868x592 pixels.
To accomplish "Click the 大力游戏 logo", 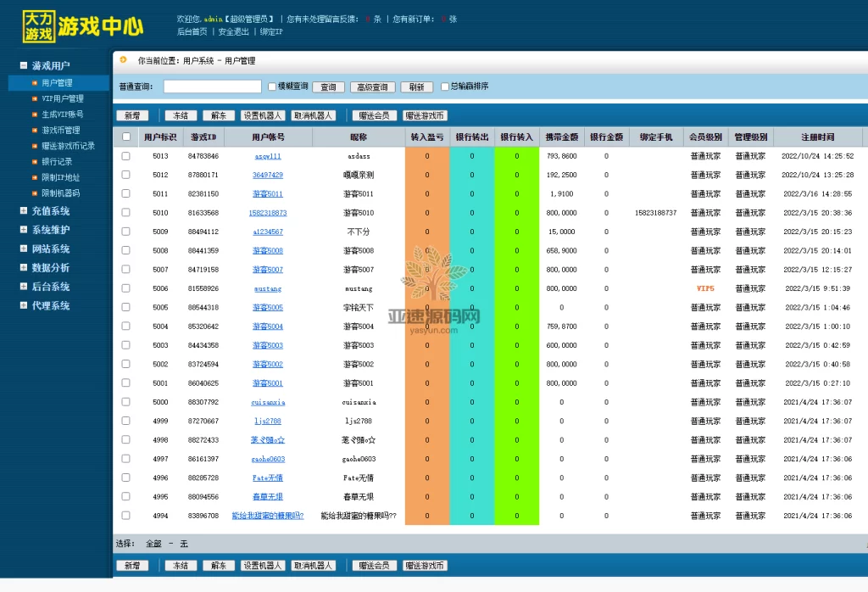I will pos(36,25).
